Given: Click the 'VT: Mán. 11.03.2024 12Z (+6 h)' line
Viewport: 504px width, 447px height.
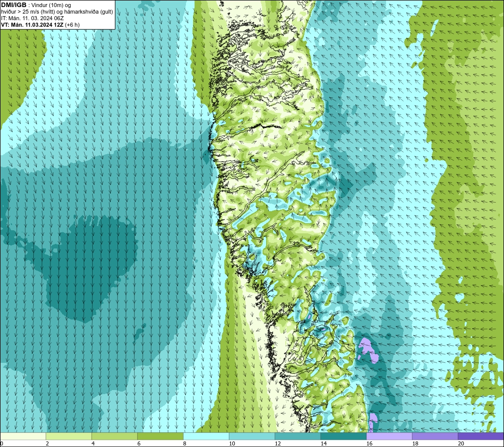Looking at the screenshot, I should [40, 25].
